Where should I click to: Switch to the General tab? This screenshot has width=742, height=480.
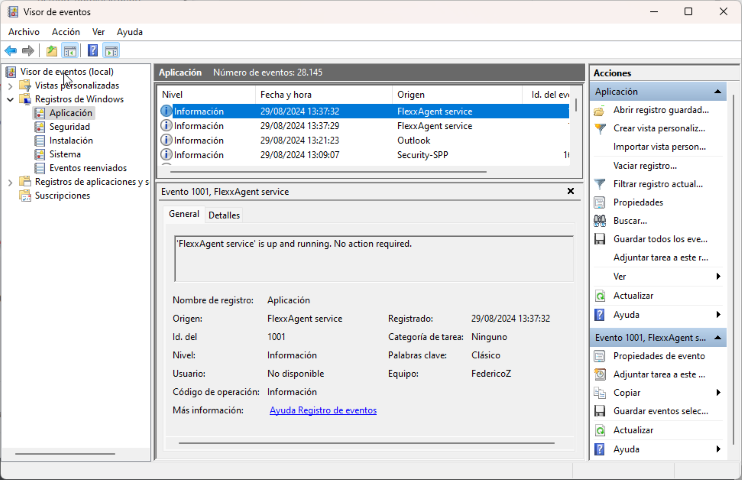[x=184, y=214]
